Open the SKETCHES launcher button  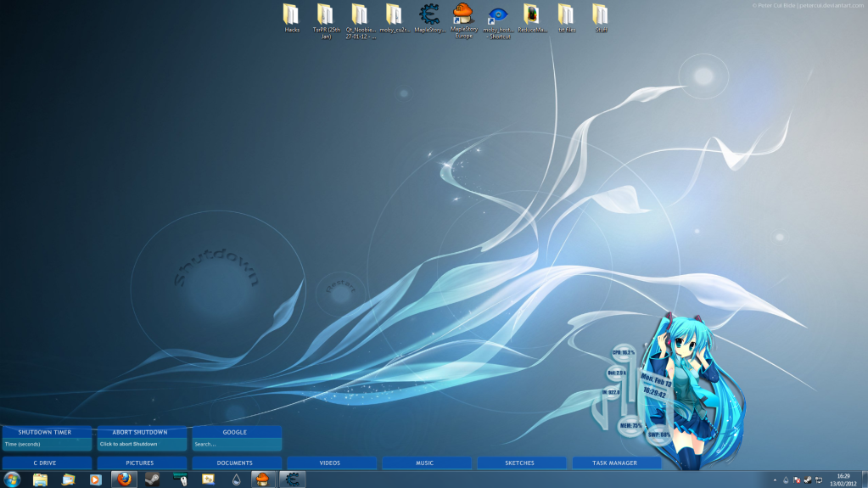point(520,463)
